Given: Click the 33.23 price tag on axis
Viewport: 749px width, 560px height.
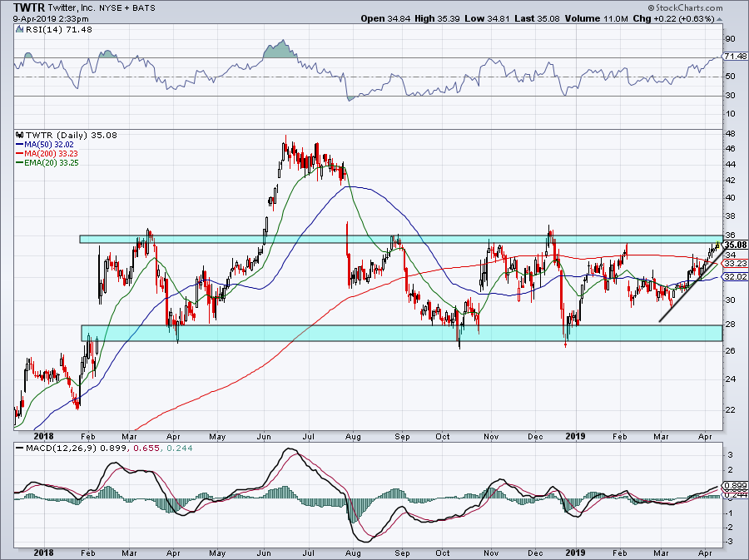Looking at the screenshot, I should click(x=736, y=263).
